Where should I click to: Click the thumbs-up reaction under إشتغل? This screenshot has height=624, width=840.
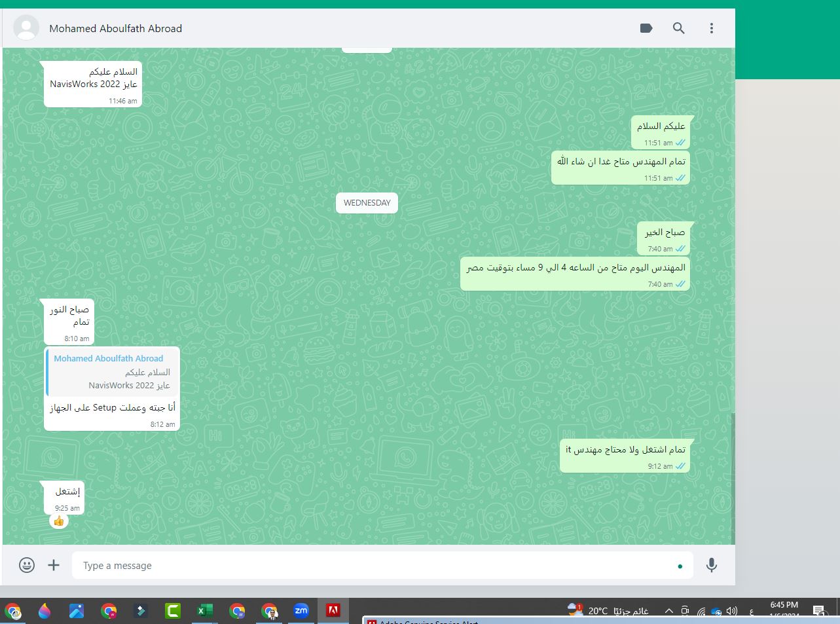[59, 521]
